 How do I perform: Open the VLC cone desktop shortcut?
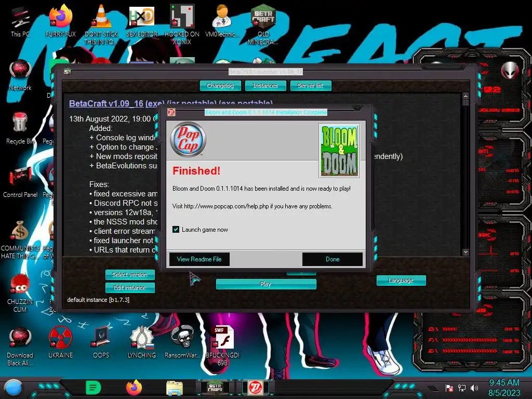click(x=101, y=25)
